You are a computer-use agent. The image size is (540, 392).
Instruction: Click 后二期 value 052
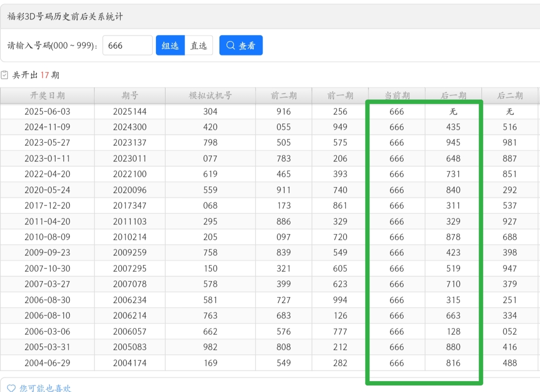coord(509,331)
